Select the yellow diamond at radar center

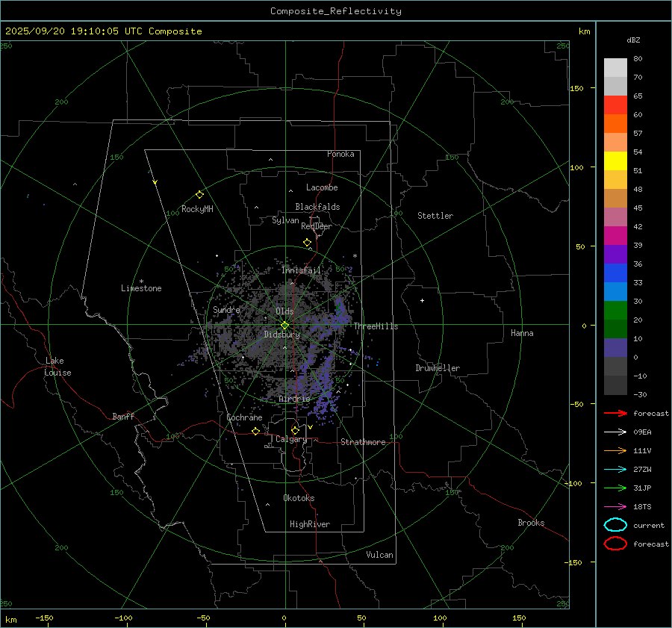(x=284, y=325)
